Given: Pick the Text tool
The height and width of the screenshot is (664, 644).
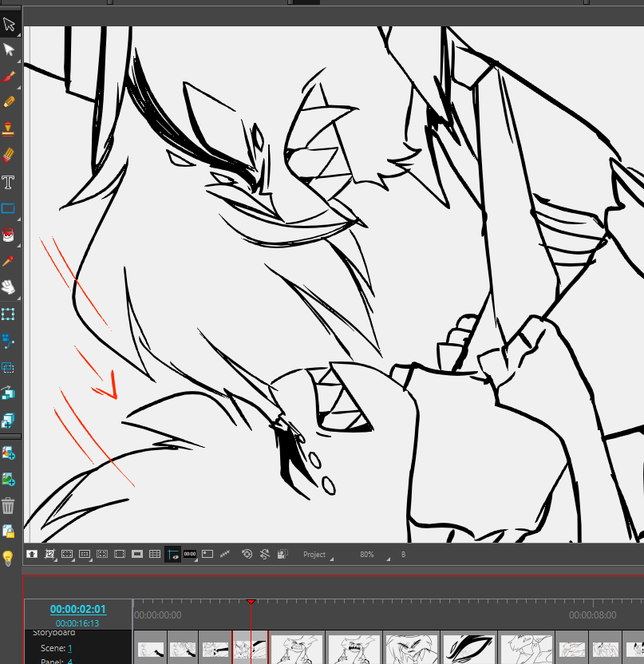Looking at the screenshot, I should pos(9,182).
